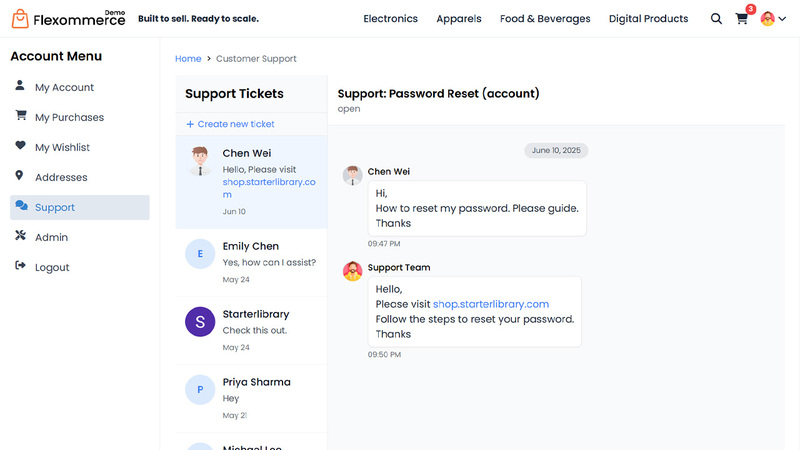Click the Admin tools icon
This screenshot has width=800, height=450.
pos(20,235)
